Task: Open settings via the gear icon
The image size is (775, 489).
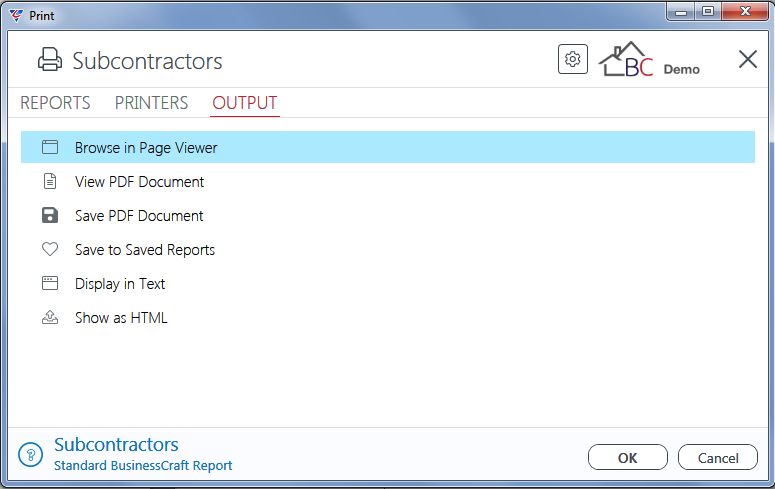Action: tap(573, 59)
